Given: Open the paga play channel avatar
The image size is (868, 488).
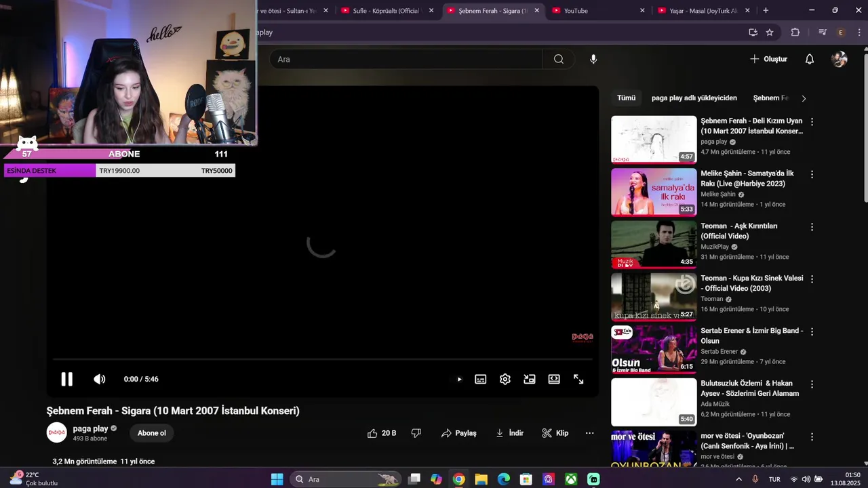Looking at the screenshot, I should [x=56, y=432].
